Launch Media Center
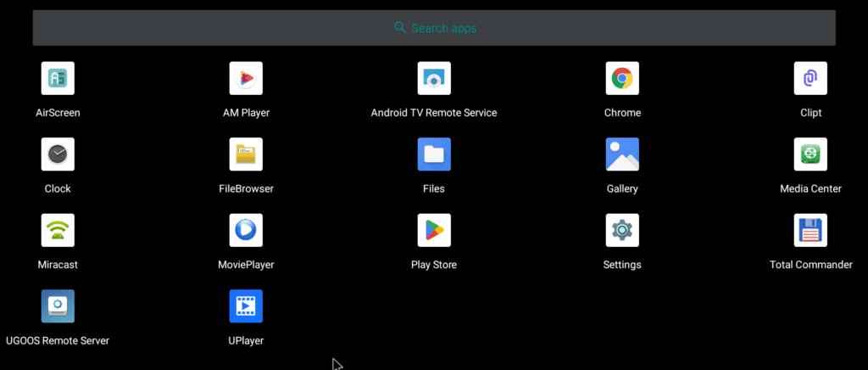The height and width of the screenshot is (370, 868). [810, 154]
